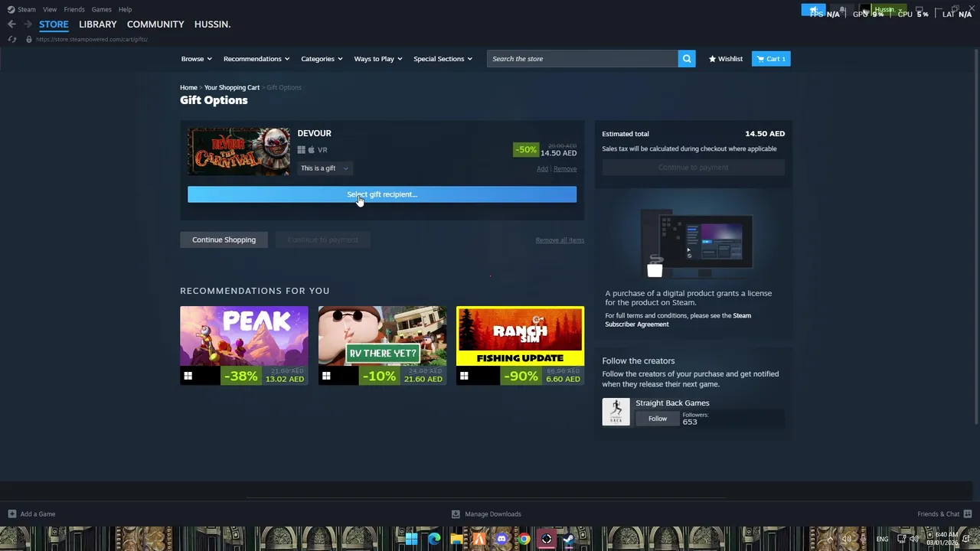
Task: Open the Windows Start menu
Action: (411, 539)
